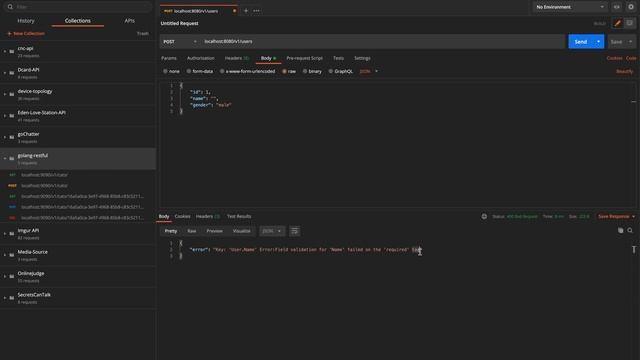Click the Onlinejudge collection folder icon
This screenshot has width=640, height=360.
[x=12, y=277]
